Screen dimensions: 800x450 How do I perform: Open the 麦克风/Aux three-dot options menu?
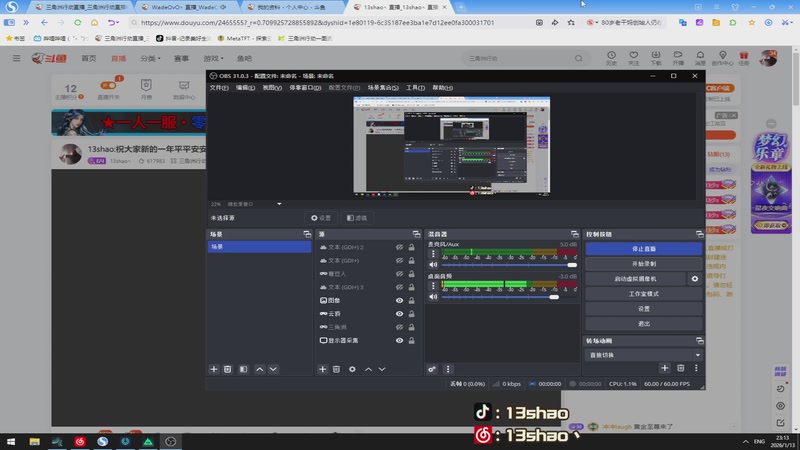coord(433,254)
